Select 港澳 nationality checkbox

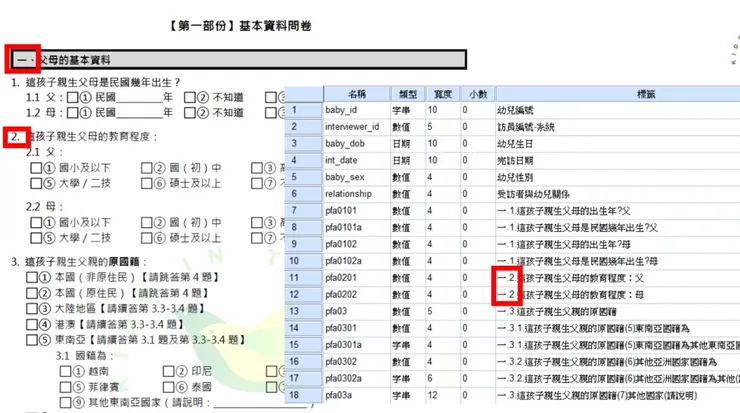32,324
